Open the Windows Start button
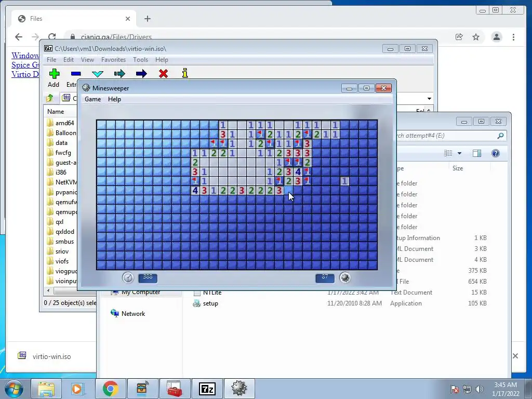Viewport: 532px width, 399px height. click(14, 389)
